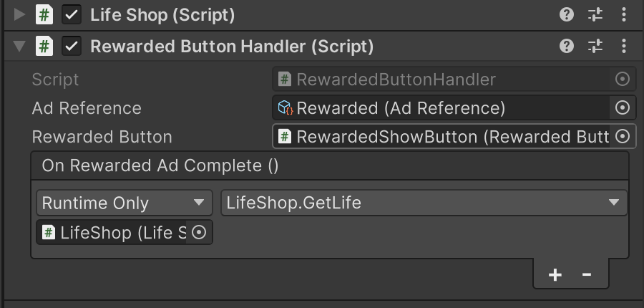This screenshot has height=308, width=644.
Task: Click object picker for LifeShop event target
Action: click(x=200, y=232)
